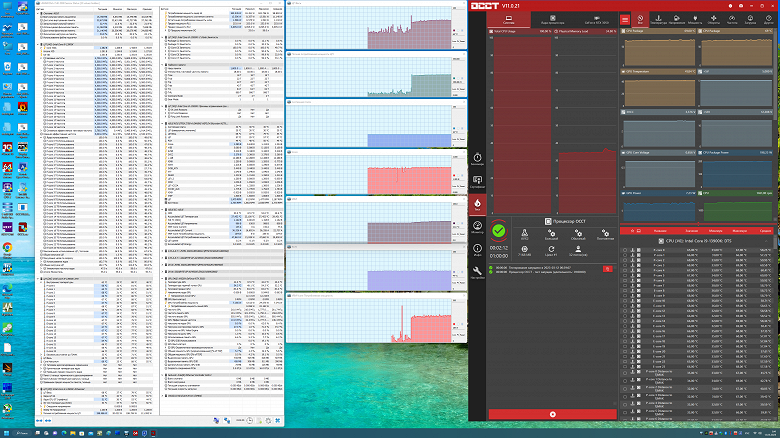Switch to the System graph tab
This screenshot has width=780, height=438.
pos(508,19)
